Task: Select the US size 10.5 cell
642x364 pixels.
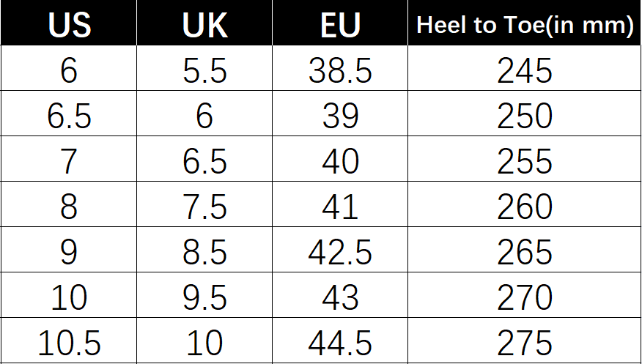Action: tap(69, 341)
